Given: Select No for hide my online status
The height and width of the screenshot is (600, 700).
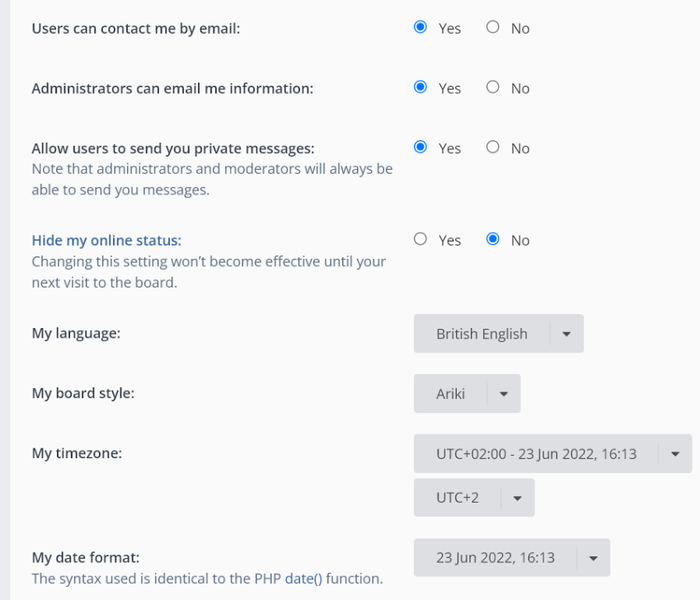Looking at the screenshot, I should tap(492, 239).
